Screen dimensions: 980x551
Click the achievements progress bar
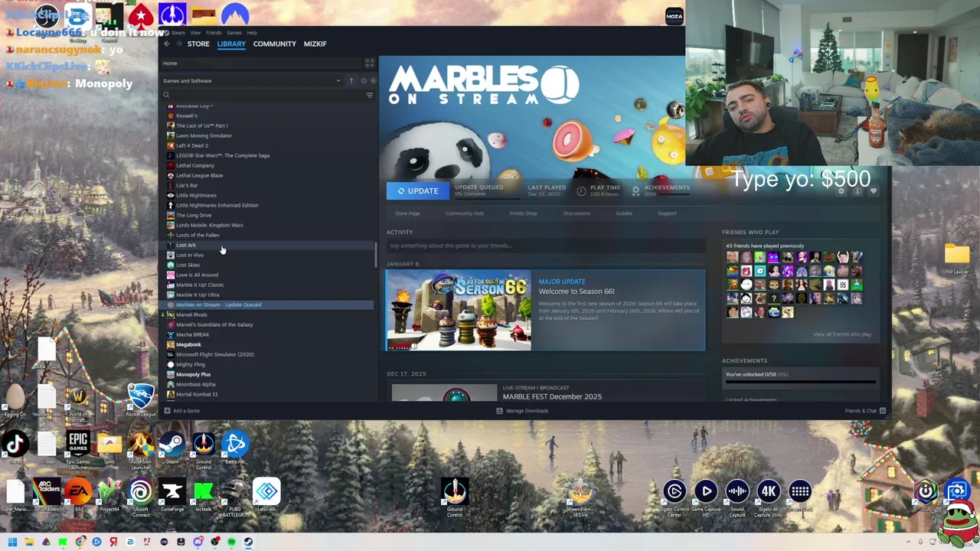(801, 381)
